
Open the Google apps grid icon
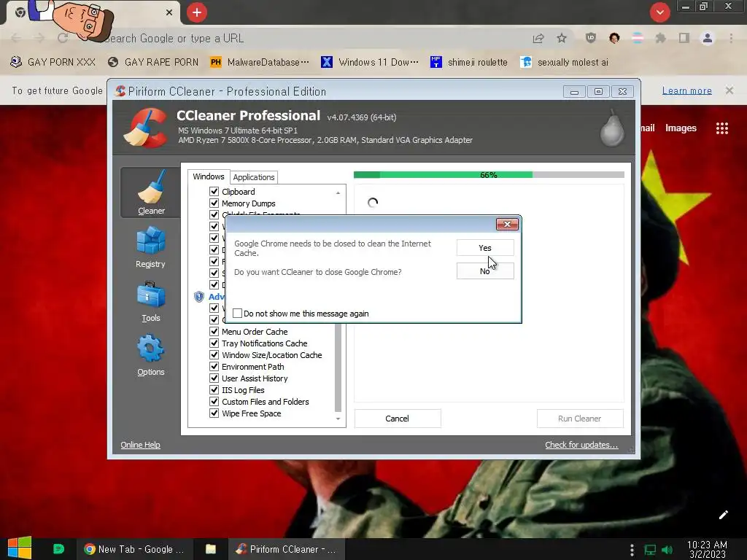[x=721, y=128]
